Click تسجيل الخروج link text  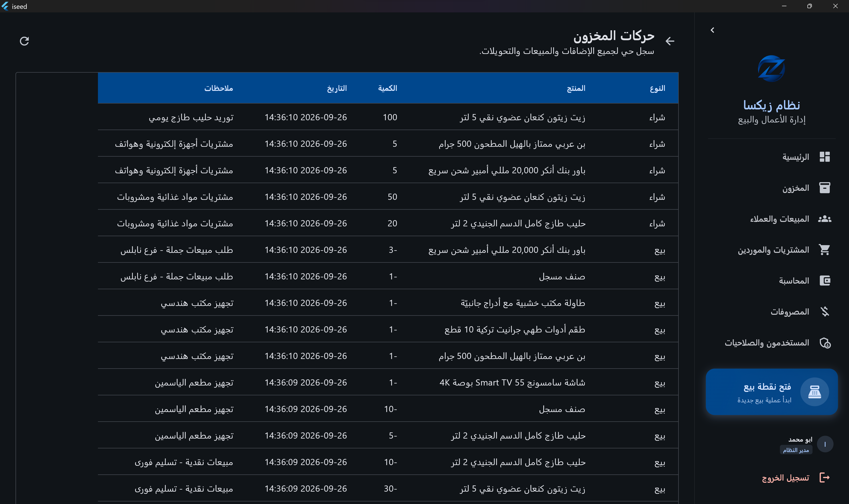pyautogui.click(x=786, y=478)
